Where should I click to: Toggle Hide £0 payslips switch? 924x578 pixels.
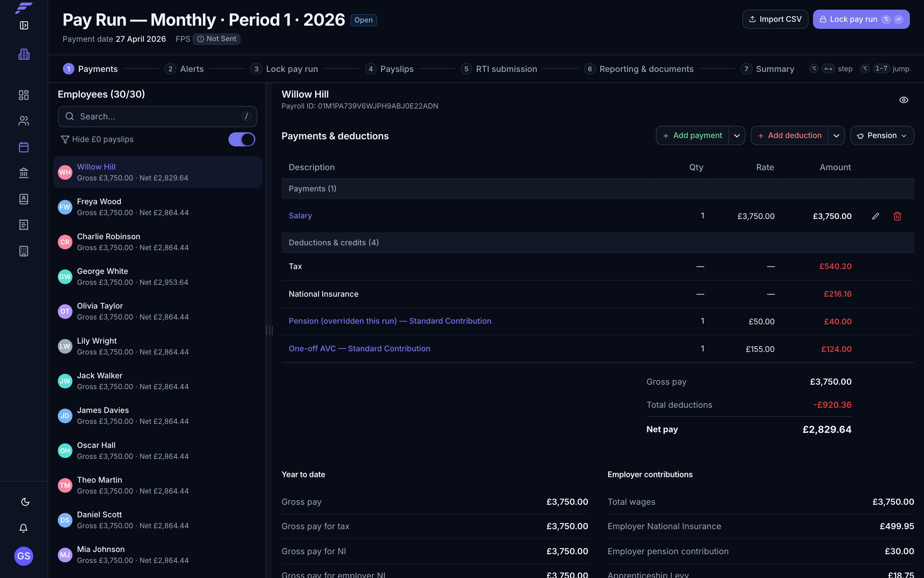click(x=242, y=139)
